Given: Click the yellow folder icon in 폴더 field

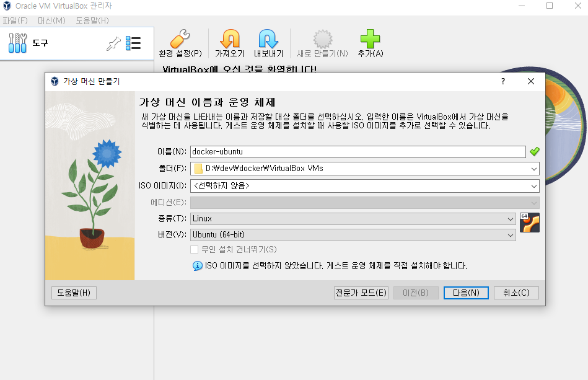Looking at the screenshot, I should coord(198,169).
